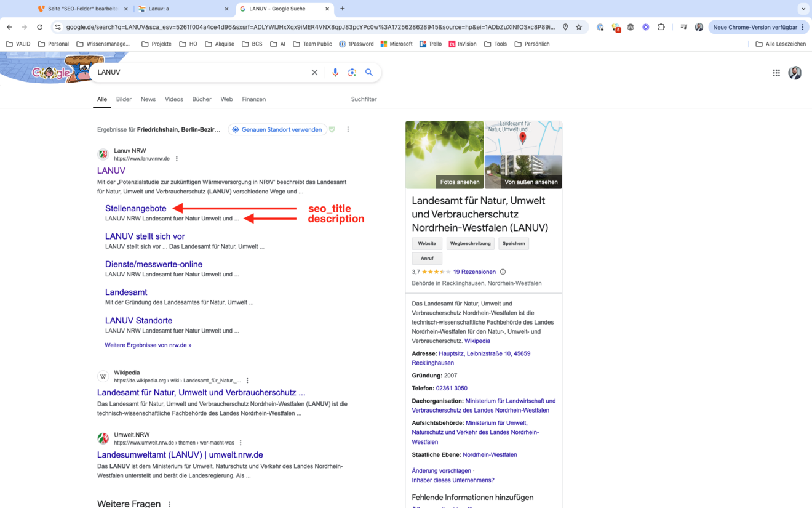Image resolution: width=812 pixels, height=508 pixels.
Task: Click the browser address bar URL
Action: pyautogui.click(x=311, y=27)
